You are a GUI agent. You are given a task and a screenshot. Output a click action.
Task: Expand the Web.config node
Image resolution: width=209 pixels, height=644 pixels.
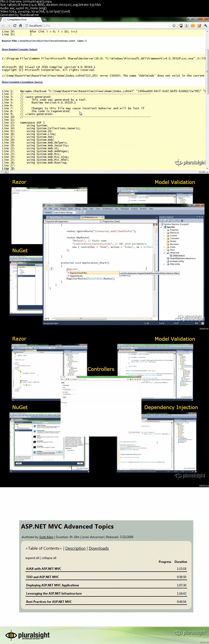click(x=164, y=264)
